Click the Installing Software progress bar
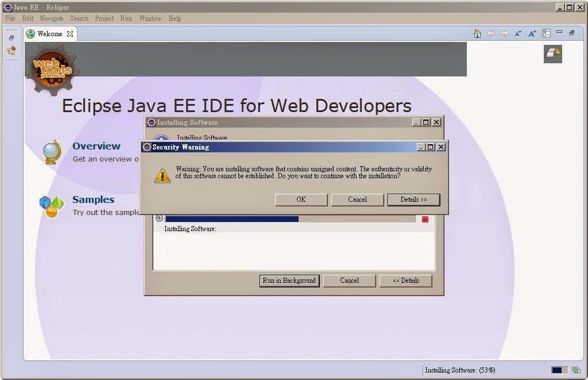The image size is (588, 380). click(291, 219)
